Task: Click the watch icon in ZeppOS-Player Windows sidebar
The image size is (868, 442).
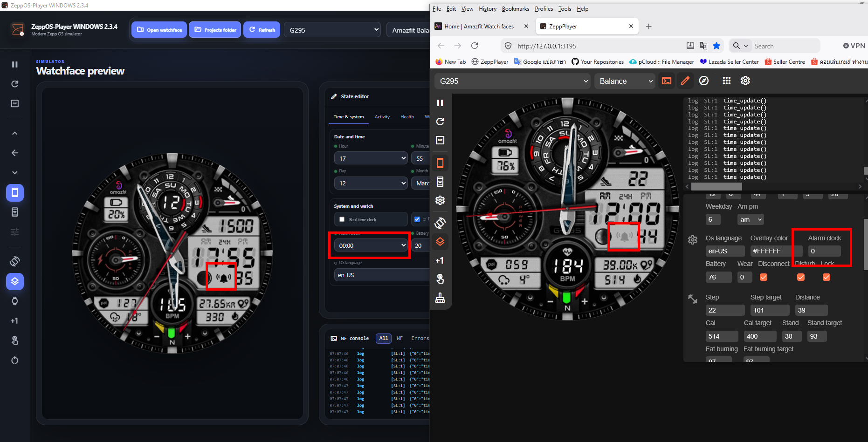Action: pyautogui.click(x=15, y=301)
